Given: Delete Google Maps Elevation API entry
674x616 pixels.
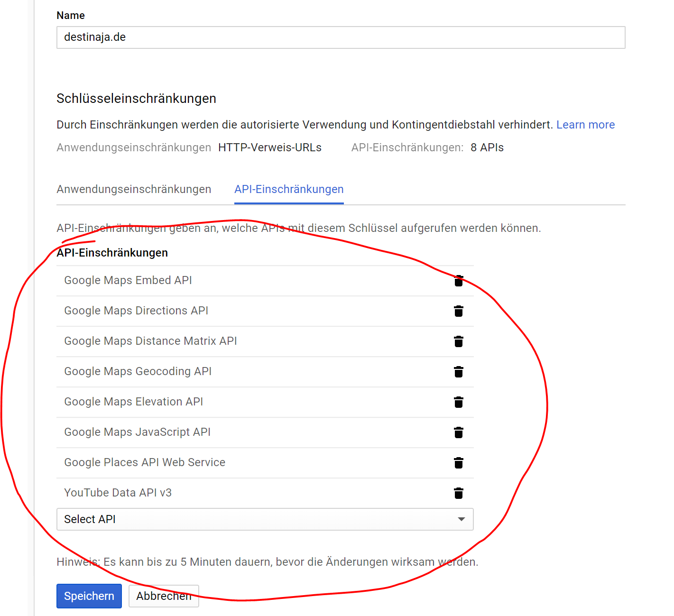Looking at the screenshot, I should pyautogui.click(x=458, y=402).
